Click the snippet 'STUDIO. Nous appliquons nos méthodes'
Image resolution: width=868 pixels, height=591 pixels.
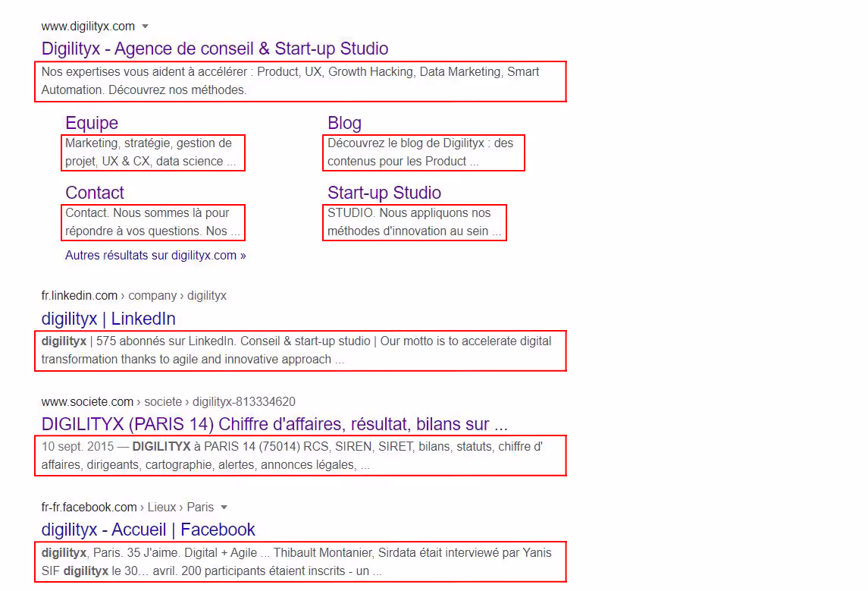(415, 222)
